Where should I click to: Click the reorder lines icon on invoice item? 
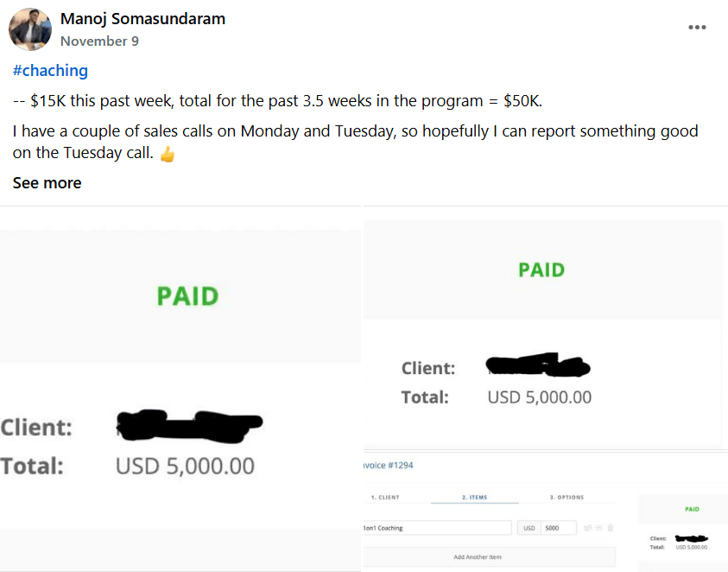pos(601,527)
